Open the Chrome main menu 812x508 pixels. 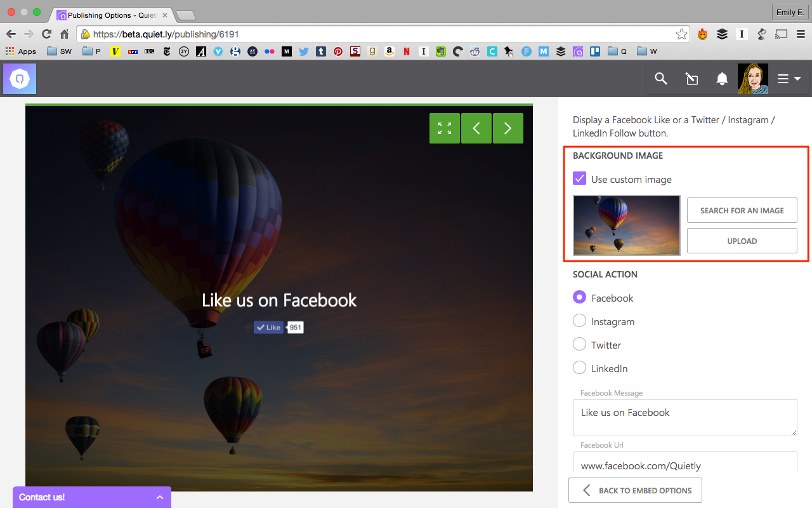click(800, 34)
